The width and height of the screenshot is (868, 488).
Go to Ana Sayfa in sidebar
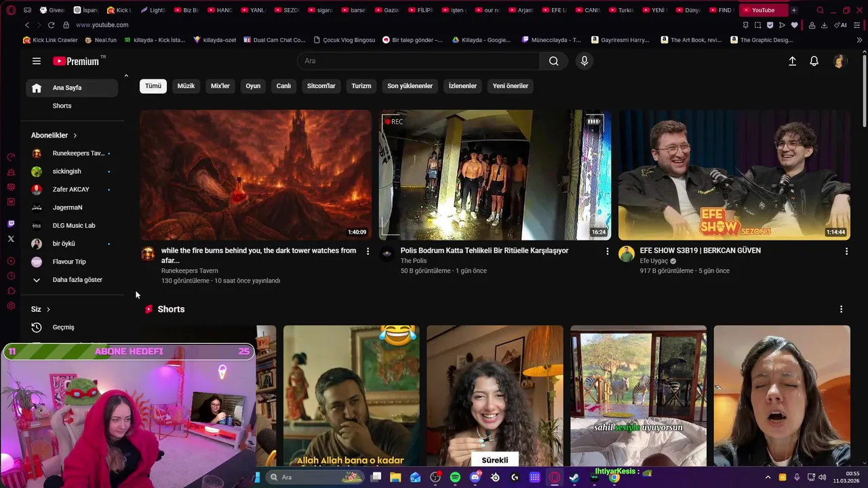[x=72, y=88]
